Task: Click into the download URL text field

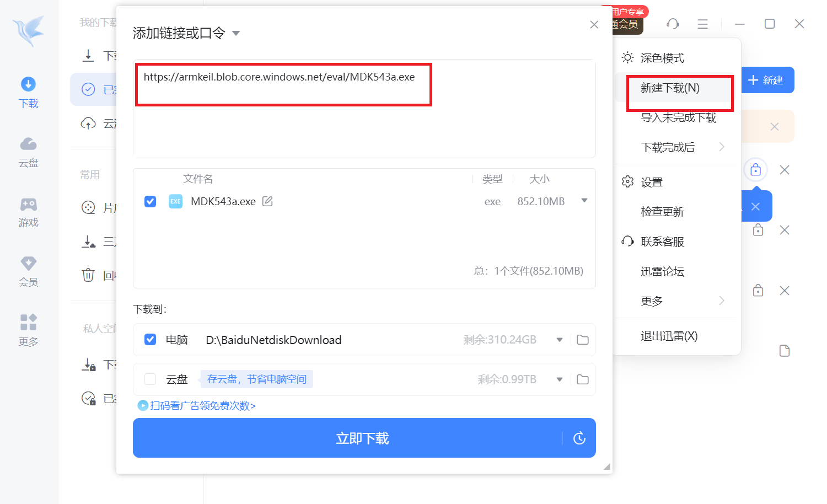Action: tap(364, 108)
